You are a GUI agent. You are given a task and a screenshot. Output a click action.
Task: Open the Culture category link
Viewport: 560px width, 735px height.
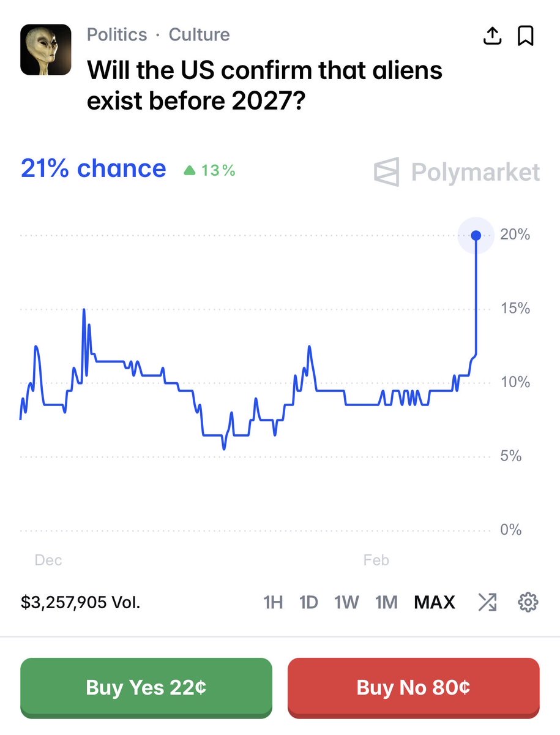[200, 34]
